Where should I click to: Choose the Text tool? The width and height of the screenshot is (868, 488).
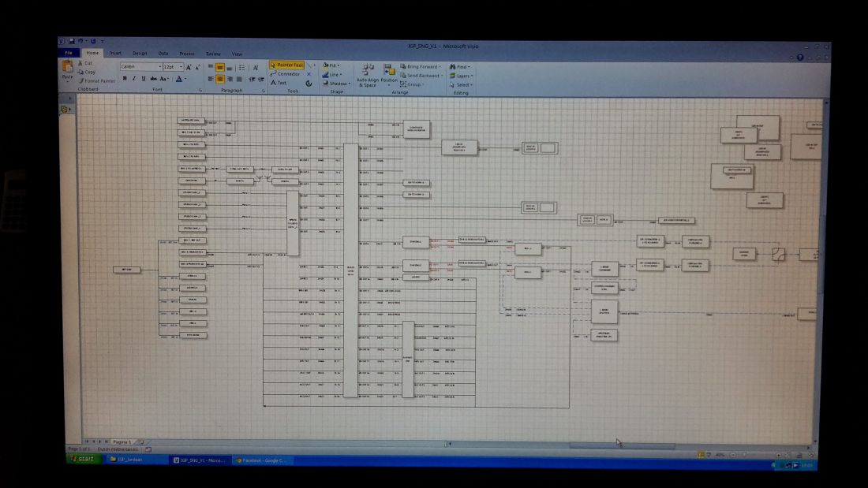[x=280, y=83]
